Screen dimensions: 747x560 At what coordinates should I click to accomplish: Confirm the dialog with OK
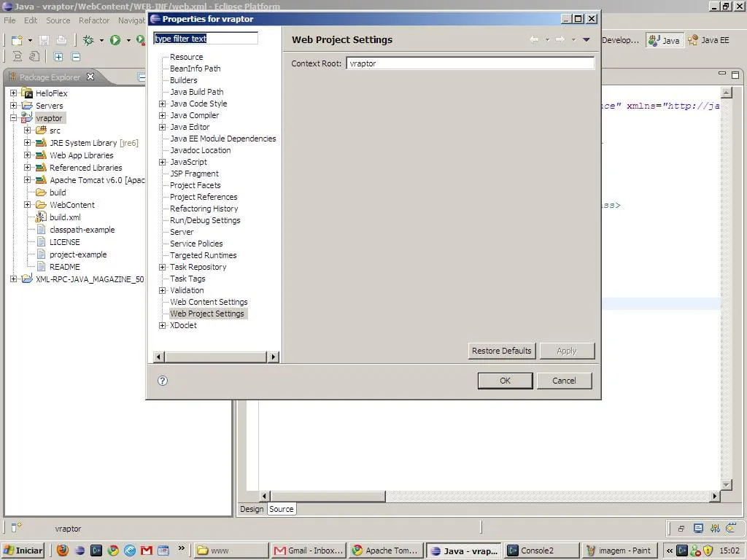click(x=505, y=381)
